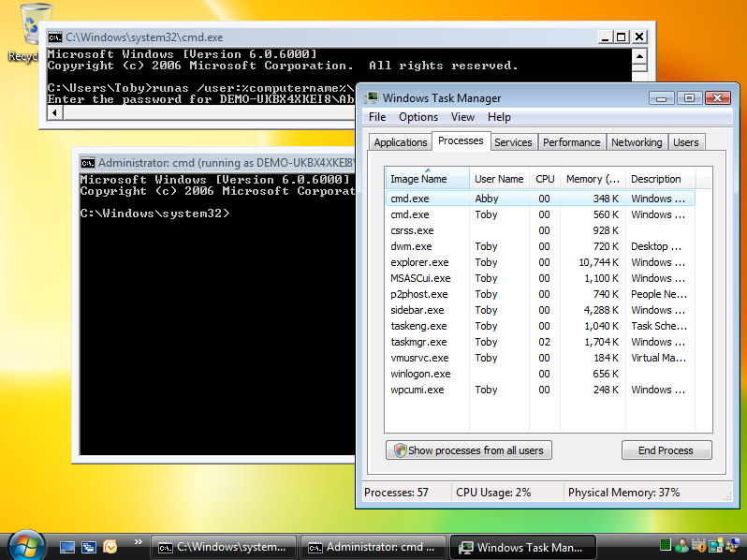
Task: Click scroll up arrow in cmd.exe window
Action: (x=639, y=56)
